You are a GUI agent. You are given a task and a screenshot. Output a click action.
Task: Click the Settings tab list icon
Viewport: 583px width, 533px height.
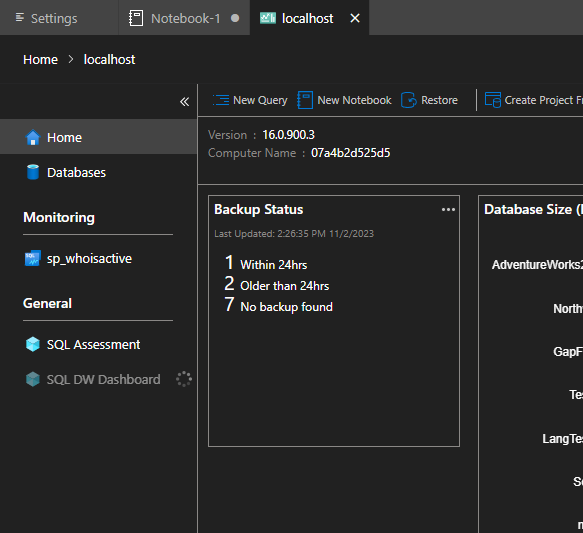tap(20, 17)
